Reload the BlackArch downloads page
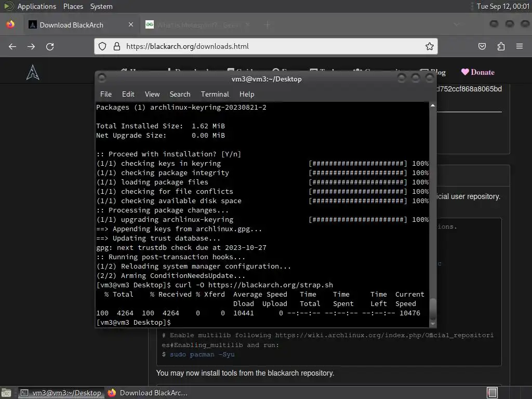The width and height of the screenshot is (532, 399). click(x=50, y=46)
